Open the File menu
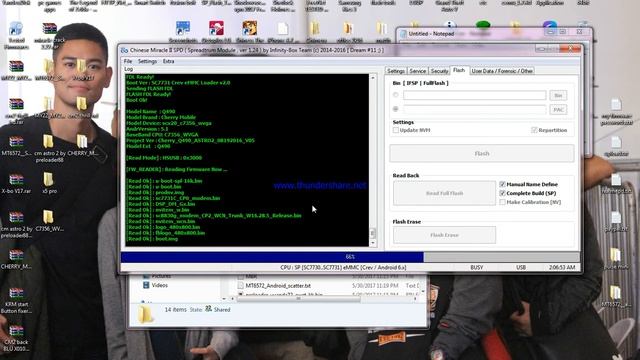The width and height of the screenshot is (640, 360). click(128, 61)
